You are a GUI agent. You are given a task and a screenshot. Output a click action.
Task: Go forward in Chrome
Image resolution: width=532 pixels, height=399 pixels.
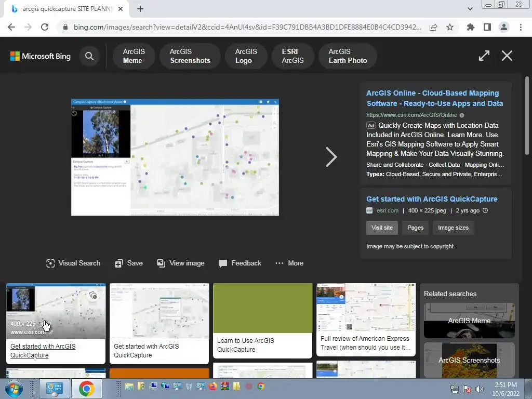tap(28, 27)
